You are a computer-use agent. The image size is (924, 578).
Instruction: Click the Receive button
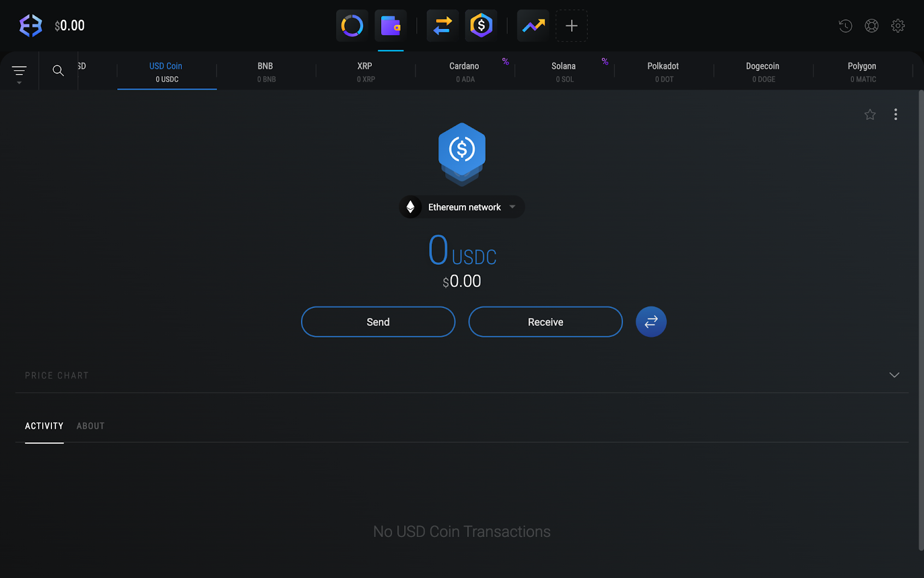click(x=546, y=322)
